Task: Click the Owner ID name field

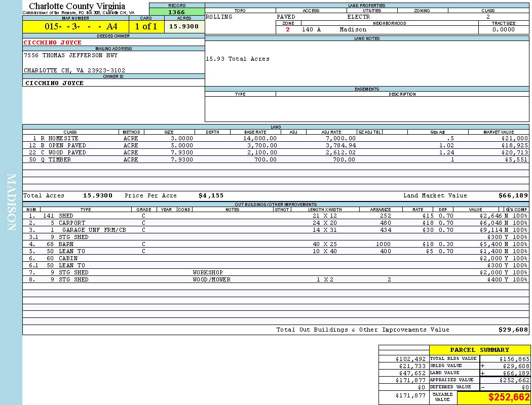Action: 54,83
